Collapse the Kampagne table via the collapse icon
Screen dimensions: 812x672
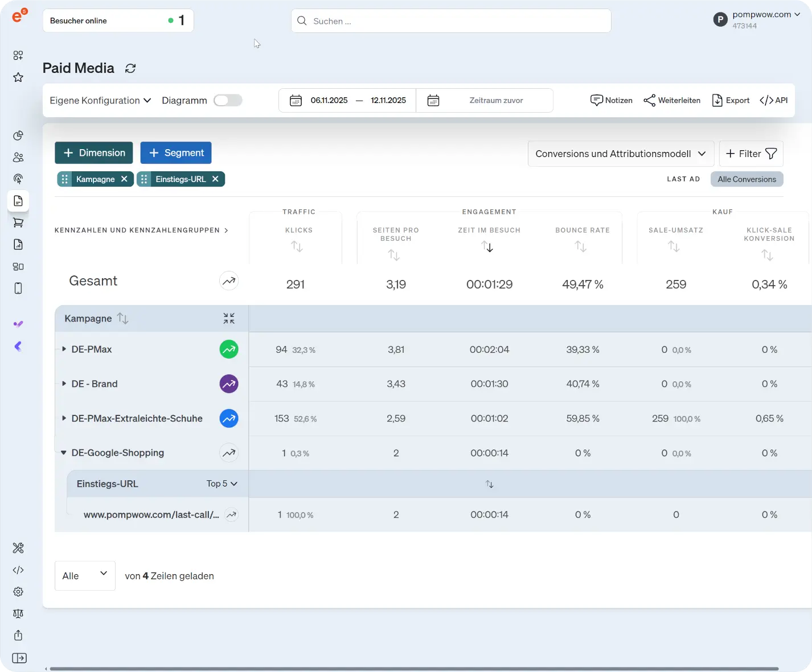tap(229, 318)
